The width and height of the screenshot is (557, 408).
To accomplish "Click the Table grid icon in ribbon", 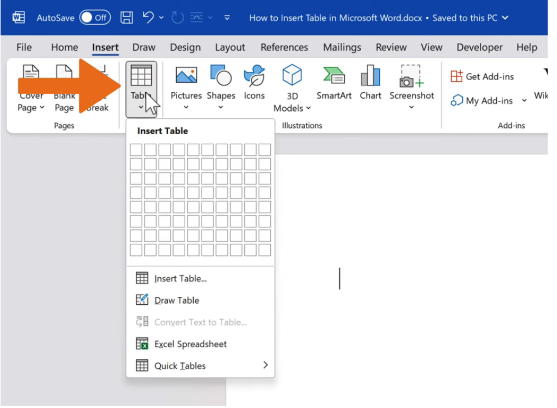I will click(x=141, y=75).
